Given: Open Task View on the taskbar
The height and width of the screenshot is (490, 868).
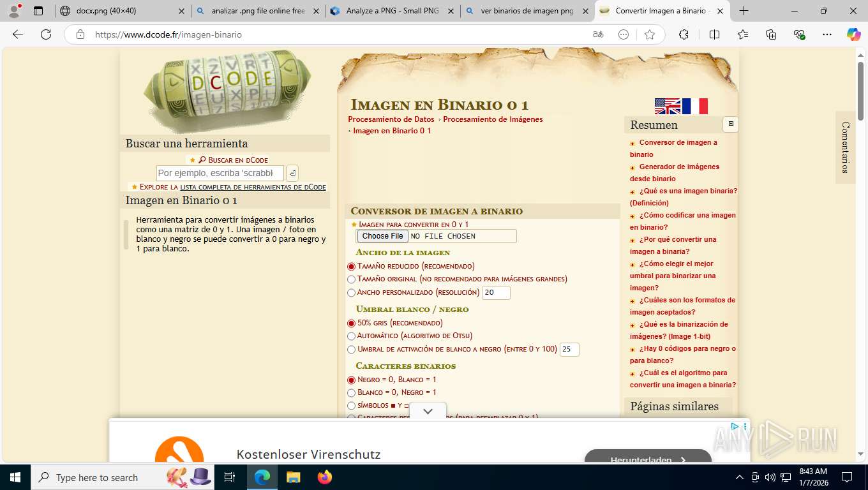Looking at the screenshot, I should (x=230, y=477).
